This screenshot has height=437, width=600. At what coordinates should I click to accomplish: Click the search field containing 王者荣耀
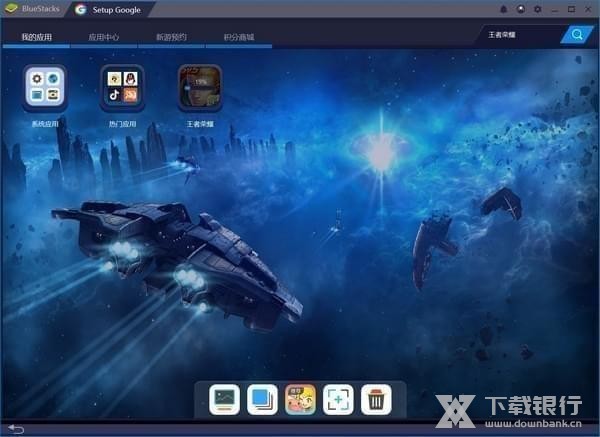520,34
